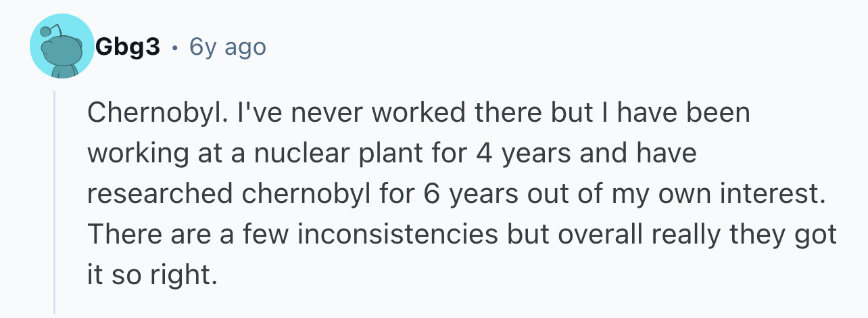Click "working at a" starting the second line
Screen dimensions: 868x318
point(166,154)
